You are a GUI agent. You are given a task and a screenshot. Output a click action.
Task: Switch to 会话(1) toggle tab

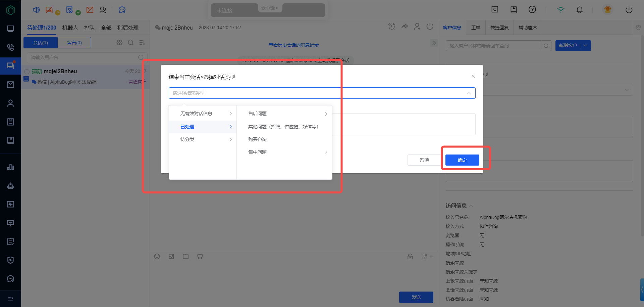click(x=41, y=43)
